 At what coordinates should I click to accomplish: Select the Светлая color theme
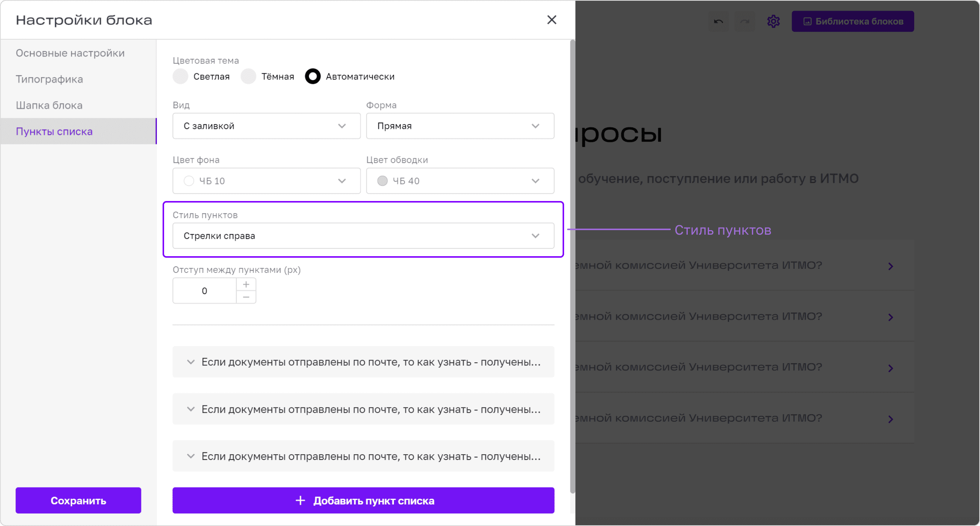(180, 76)
